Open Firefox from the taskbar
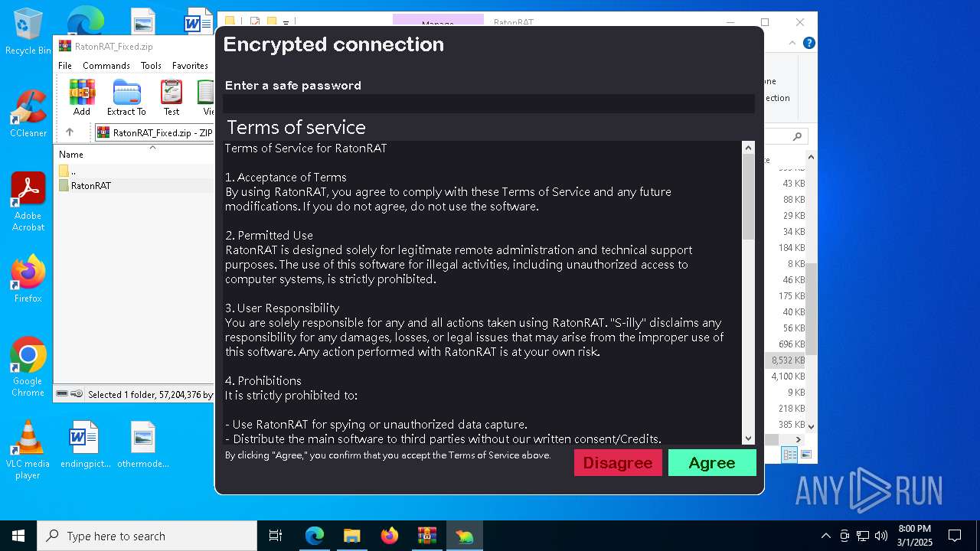 tap(390, 536)
